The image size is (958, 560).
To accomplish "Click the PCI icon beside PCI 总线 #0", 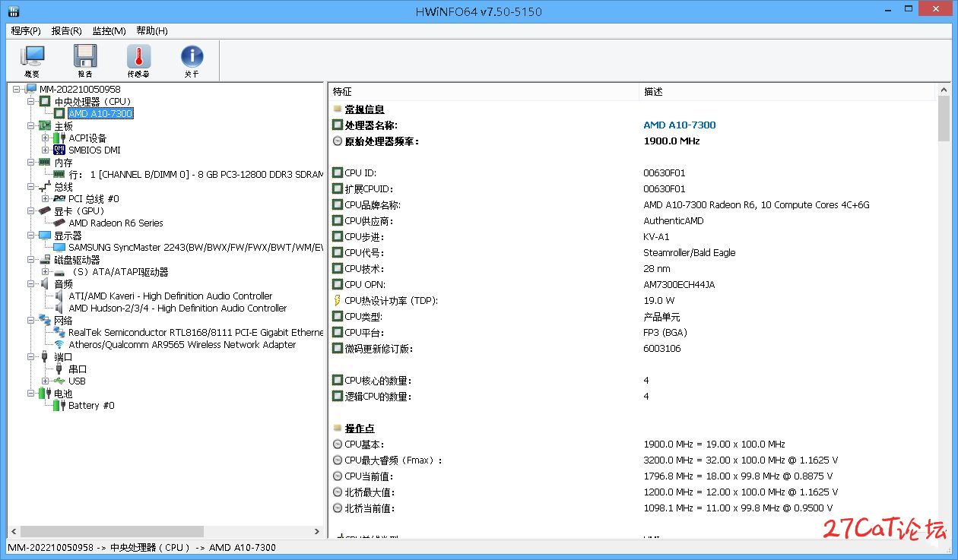I will tap(59, 198).
